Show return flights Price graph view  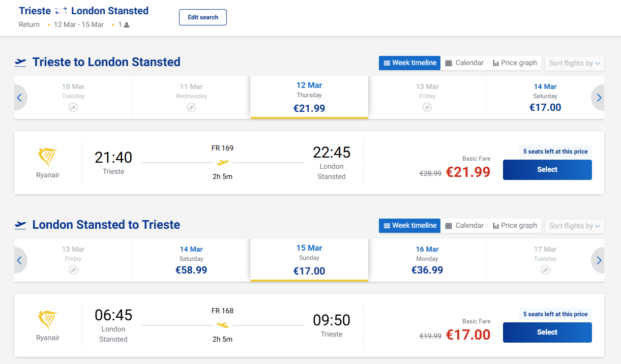[x=515, y=226]
